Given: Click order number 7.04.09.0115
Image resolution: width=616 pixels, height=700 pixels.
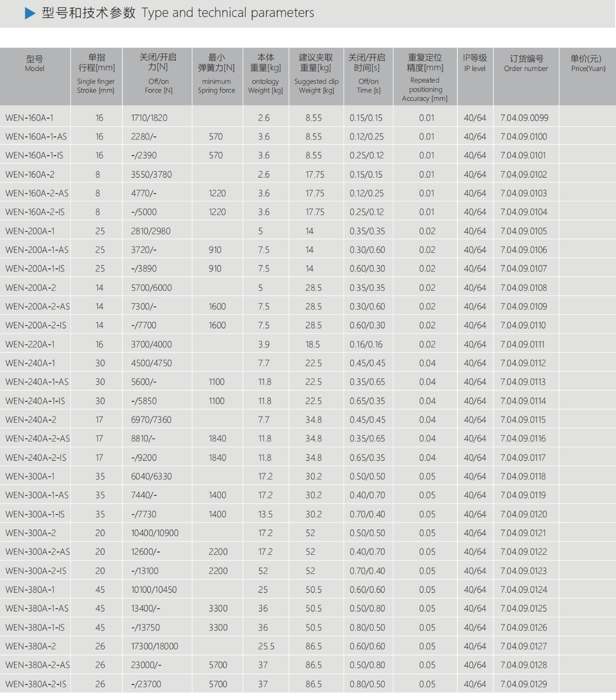Looking at the screenshot, I should [x=523, y=420].
